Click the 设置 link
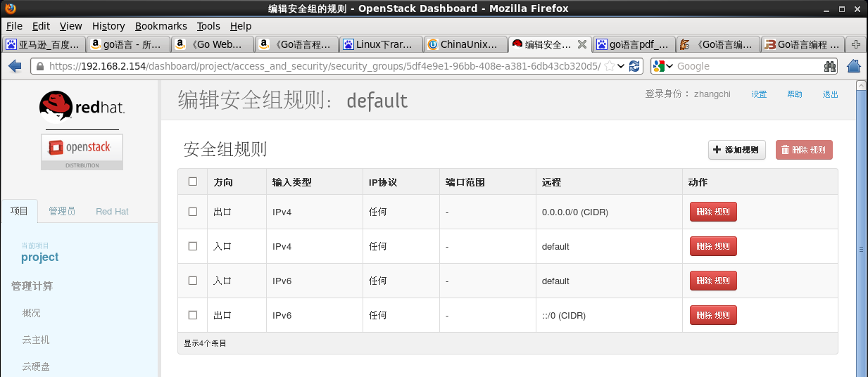Viewport: 868px width, 377px height. (x=759, y=94)
